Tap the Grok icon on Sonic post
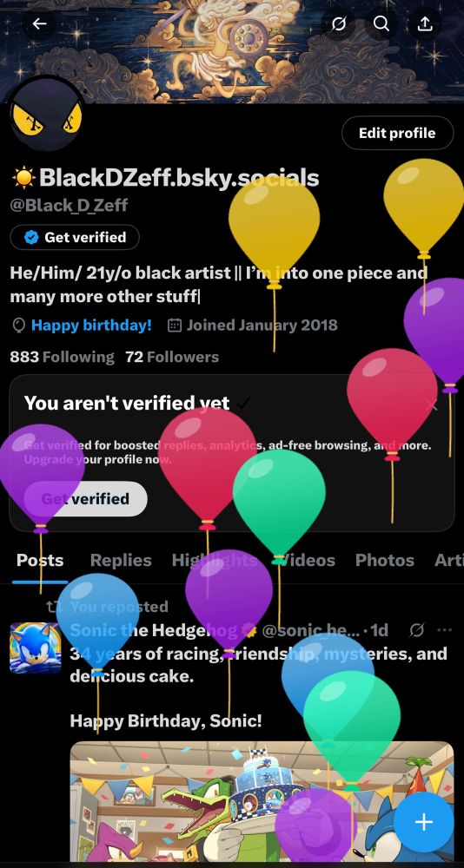 tap(417, 630)
